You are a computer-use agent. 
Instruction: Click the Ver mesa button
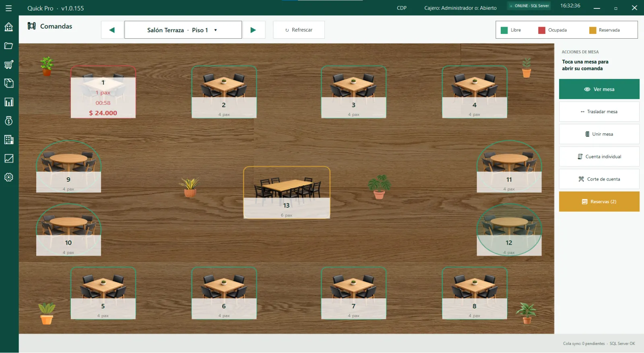599,89
